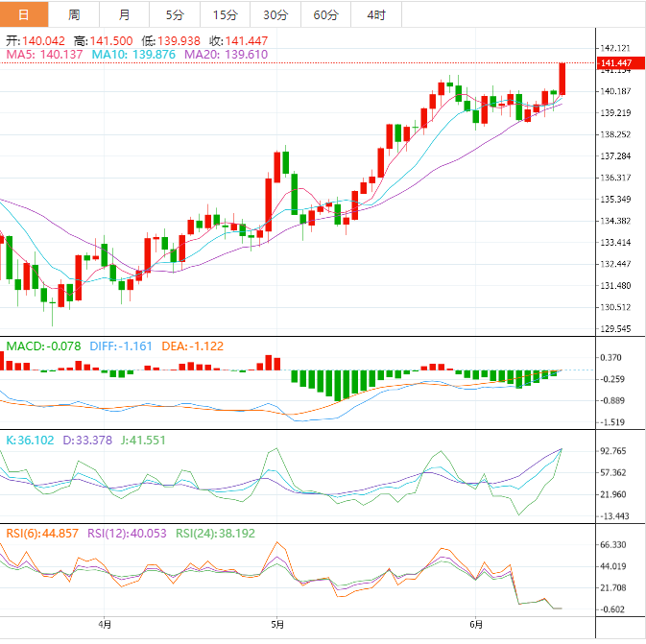Click the 5月 marker on time axis
Image resolution: width=646 pixels, height=644 pixels.
(x=276, y=624)
